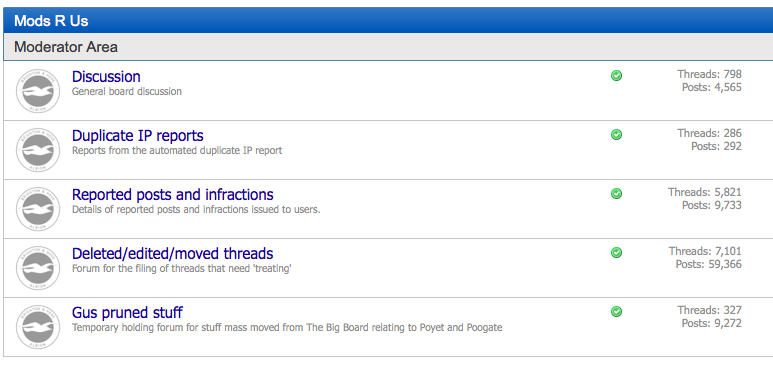Click the seagull icon next to Duplicate IP reports

(x=38, y=150)
